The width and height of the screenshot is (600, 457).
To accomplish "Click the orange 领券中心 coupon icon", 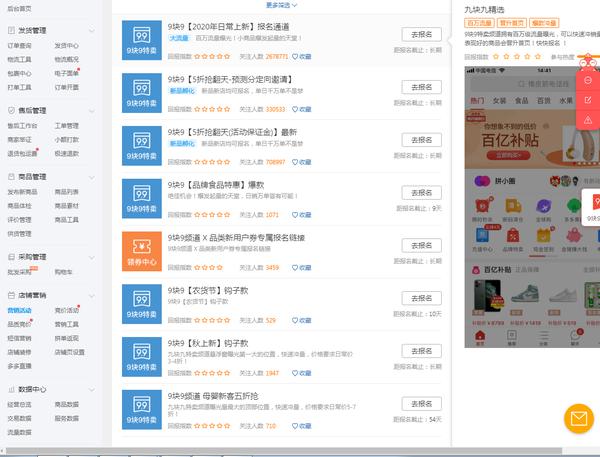I will (142, 251).
